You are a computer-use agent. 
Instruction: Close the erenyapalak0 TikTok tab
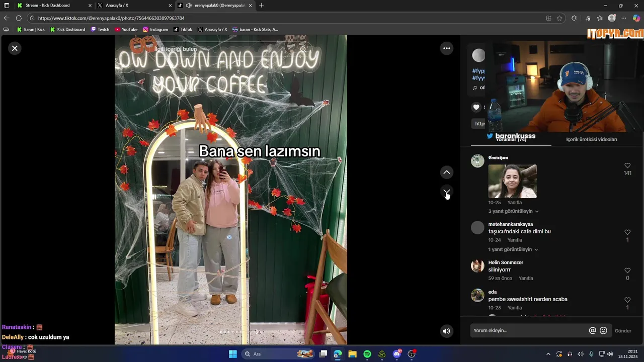tap(250, 6)
